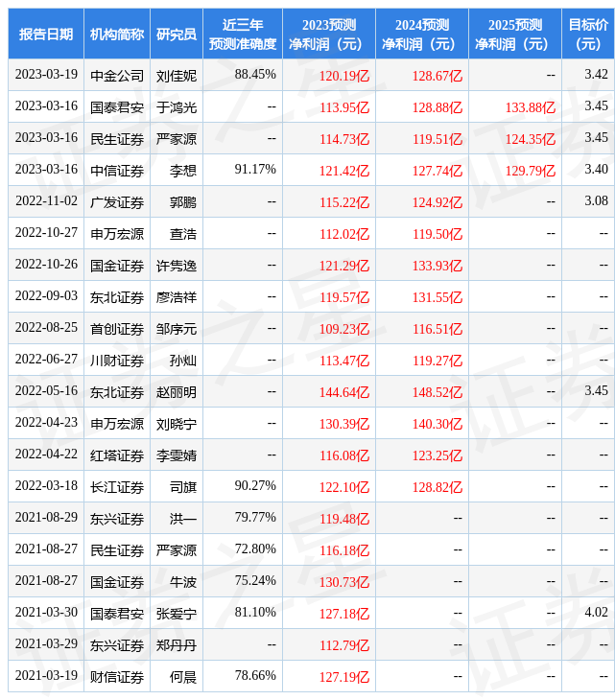Select the date cell 2022-10-27
The image size is (615, 700).
46,233
